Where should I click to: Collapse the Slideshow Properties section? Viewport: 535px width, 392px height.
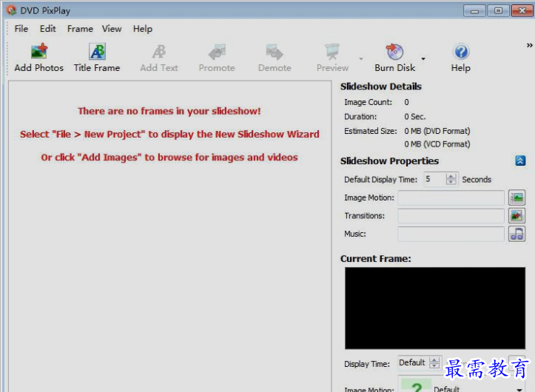pyautogui.click(x=520, y=160)
